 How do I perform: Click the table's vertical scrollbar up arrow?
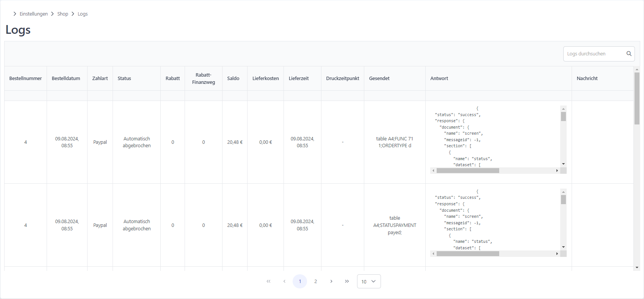pos(637,69)
